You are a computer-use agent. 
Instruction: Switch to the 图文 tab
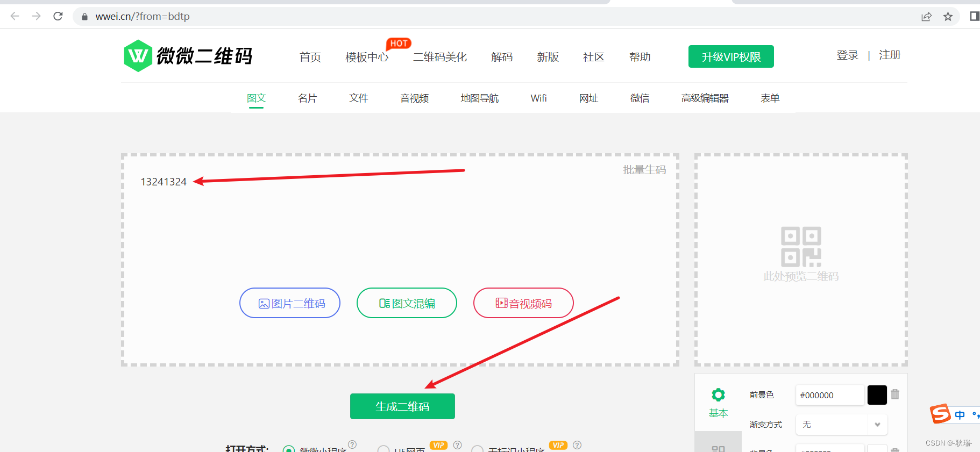click(257, 98)
